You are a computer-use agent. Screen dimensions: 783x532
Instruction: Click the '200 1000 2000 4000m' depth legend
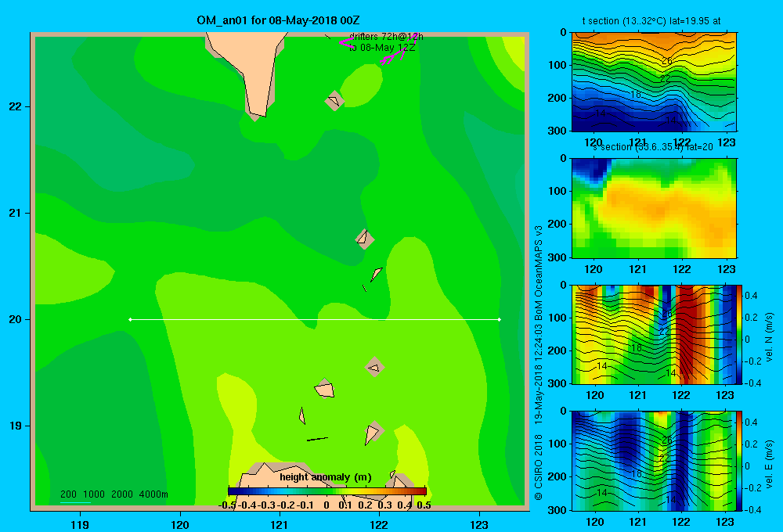[x=114, y=494]
